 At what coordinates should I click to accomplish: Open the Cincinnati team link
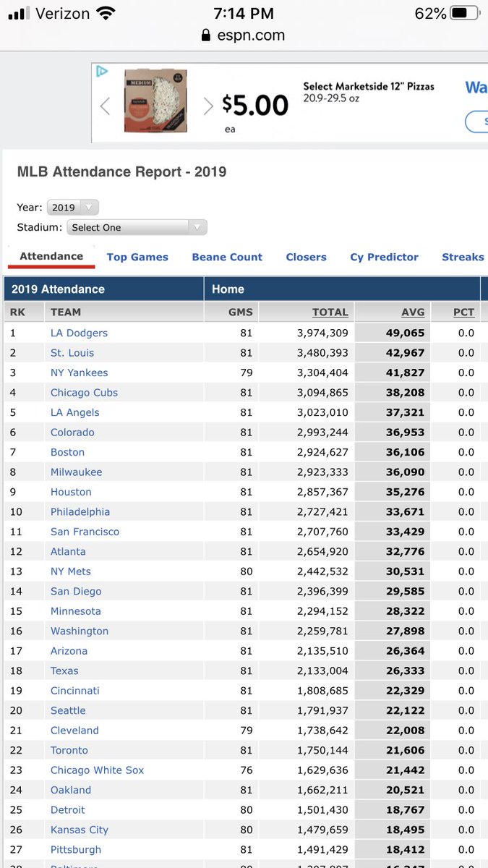(75, 691)
